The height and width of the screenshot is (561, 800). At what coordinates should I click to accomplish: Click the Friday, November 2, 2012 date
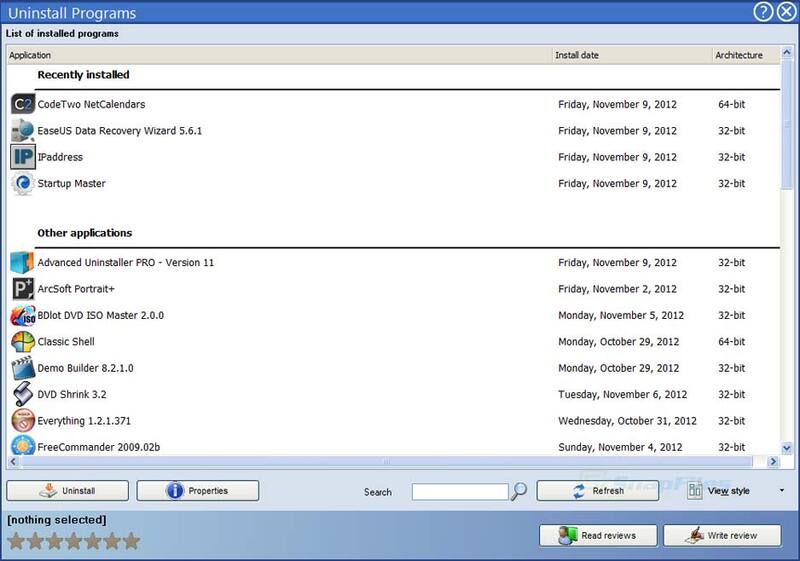tap(617, 289)
